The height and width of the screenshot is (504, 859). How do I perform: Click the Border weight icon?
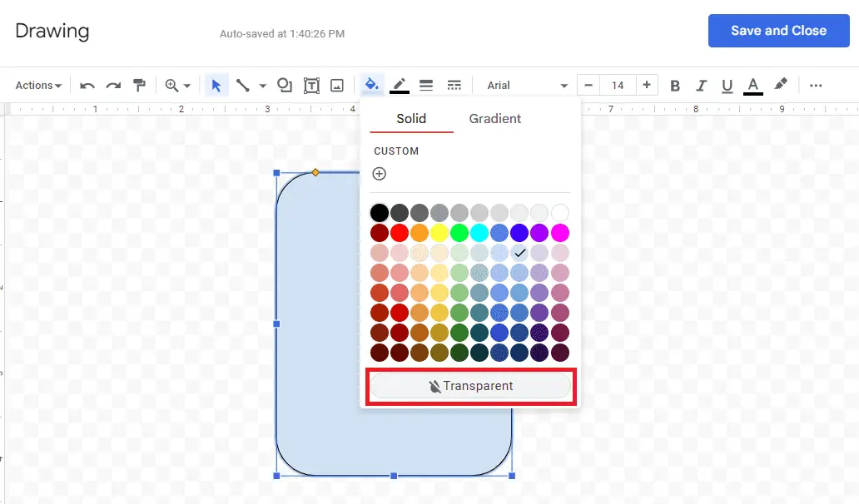(x=426, y=86)
